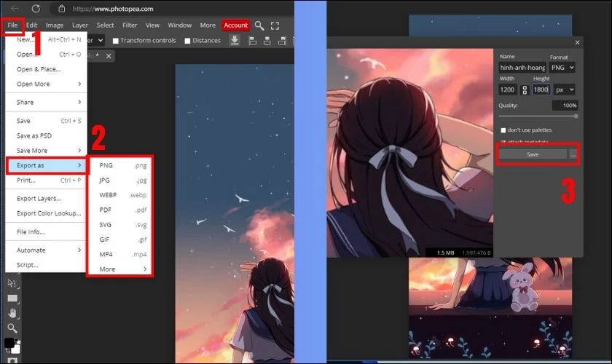Export as GIF format
Screen dimensions: 612x364
(x=120, y=240)
